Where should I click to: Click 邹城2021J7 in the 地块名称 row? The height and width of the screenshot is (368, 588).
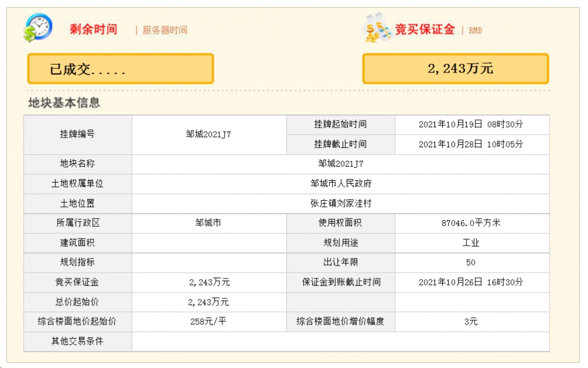pos(340,164)
